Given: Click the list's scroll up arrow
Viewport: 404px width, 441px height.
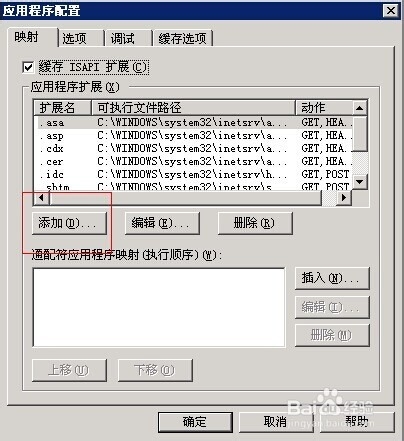Looking at the screenshot, I should [x=360, y=108].
